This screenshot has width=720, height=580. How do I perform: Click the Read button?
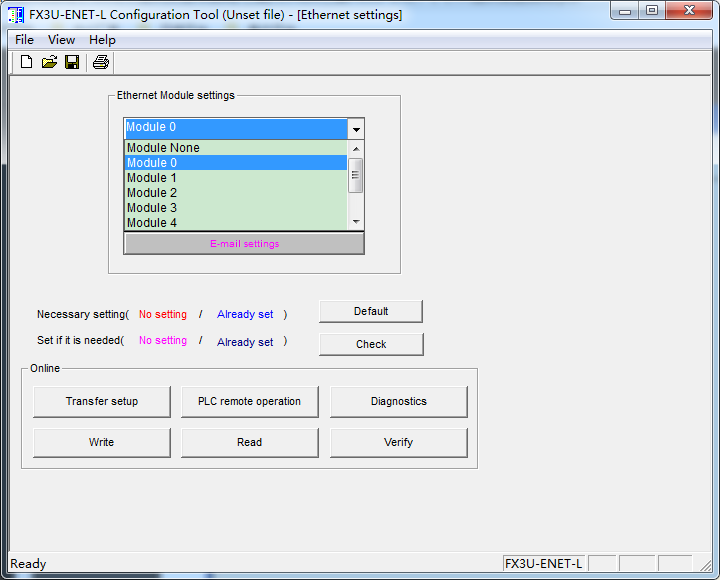pyautogui.click(x=249, y=442)
